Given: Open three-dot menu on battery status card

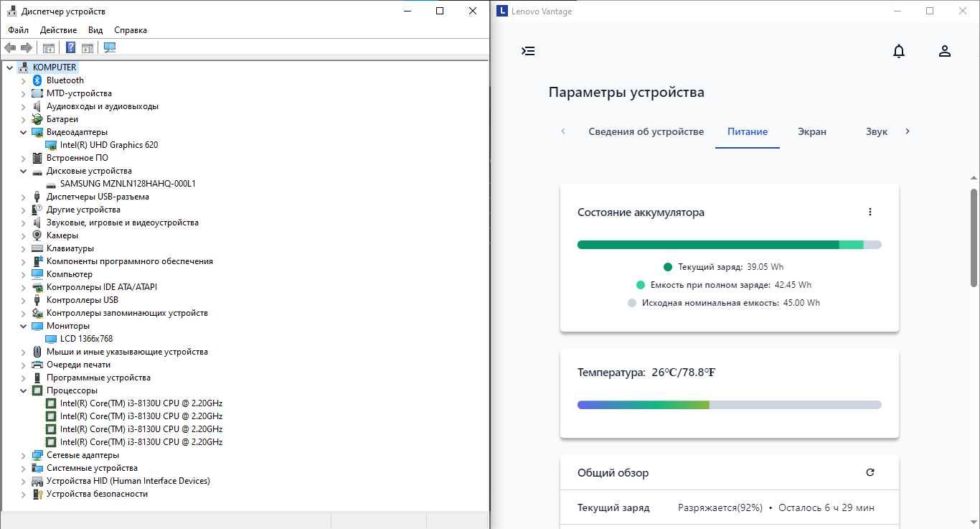Looking at the screenshot, I should pos(870,212).
